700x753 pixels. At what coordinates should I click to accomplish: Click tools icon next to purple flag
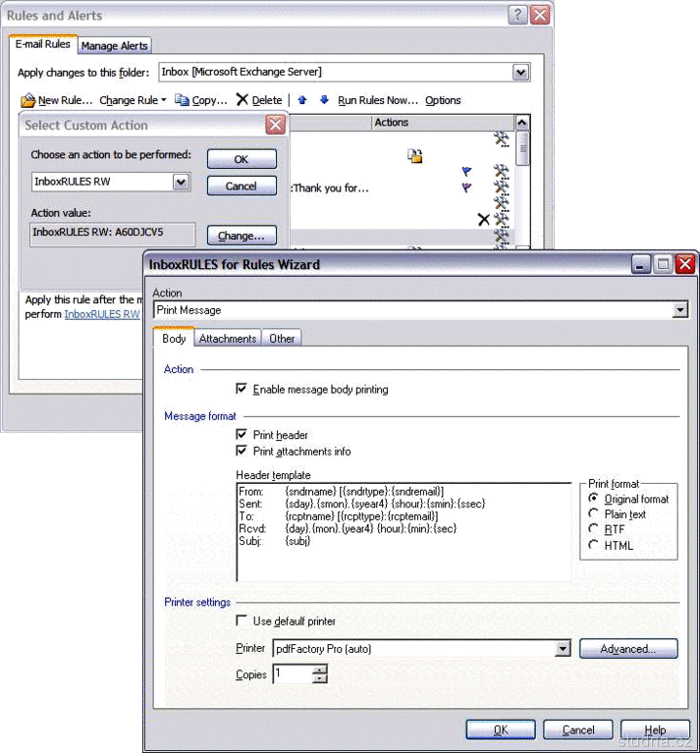pos(502,188)
